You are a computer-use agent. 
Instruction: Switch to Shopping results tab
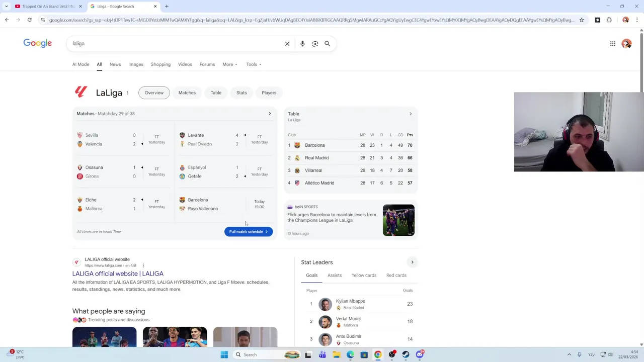click(x=160, y=64)
